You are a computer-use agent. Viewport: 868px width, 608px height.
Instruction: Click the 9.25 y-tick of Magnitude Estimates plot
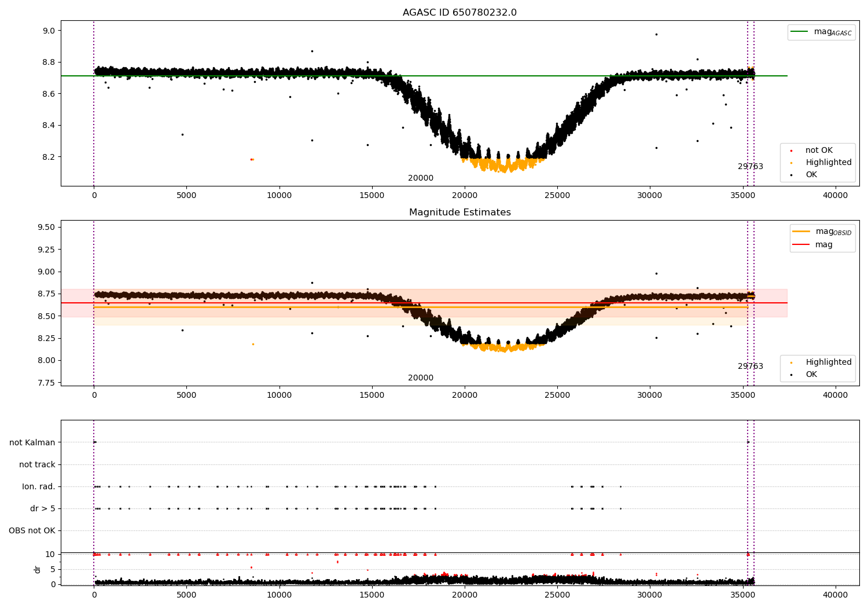pyautogui.click(x=46, y=250)
